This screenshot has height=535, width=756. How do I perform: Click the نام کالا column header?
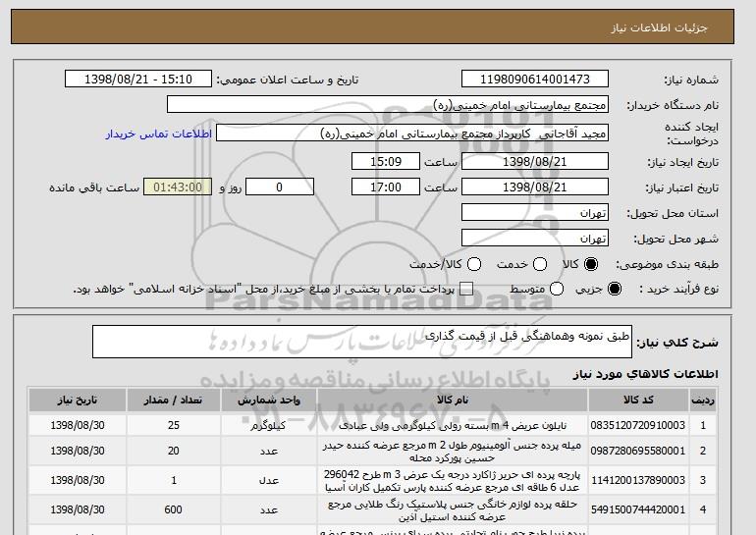[x=453, y=401]
